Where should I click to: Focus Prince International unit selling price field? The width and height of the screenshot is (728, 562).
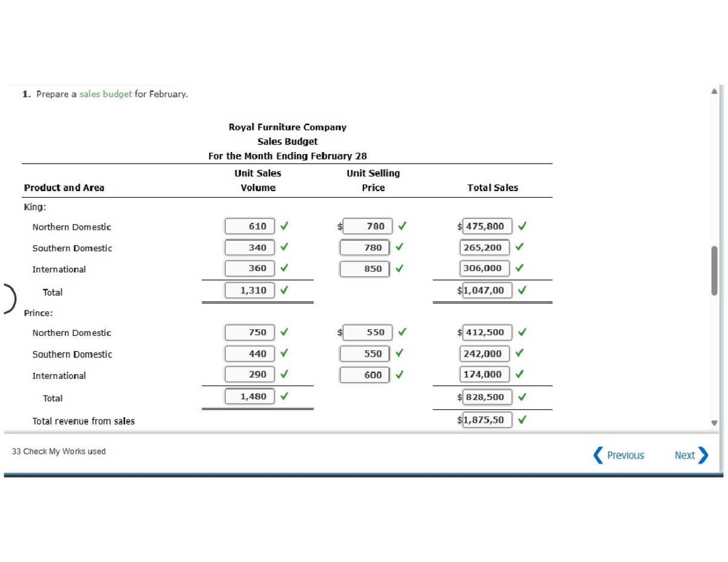[x=365, y=375]
